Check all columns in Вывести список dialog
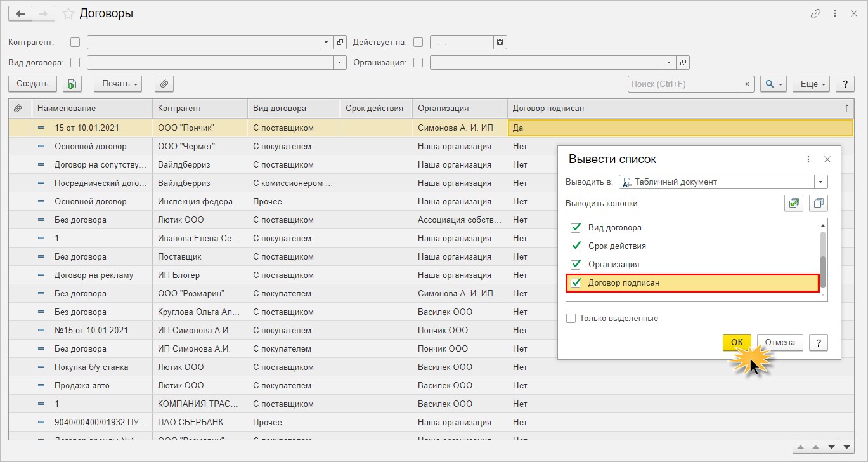This screenshot has width=868, height=462. 793,203
